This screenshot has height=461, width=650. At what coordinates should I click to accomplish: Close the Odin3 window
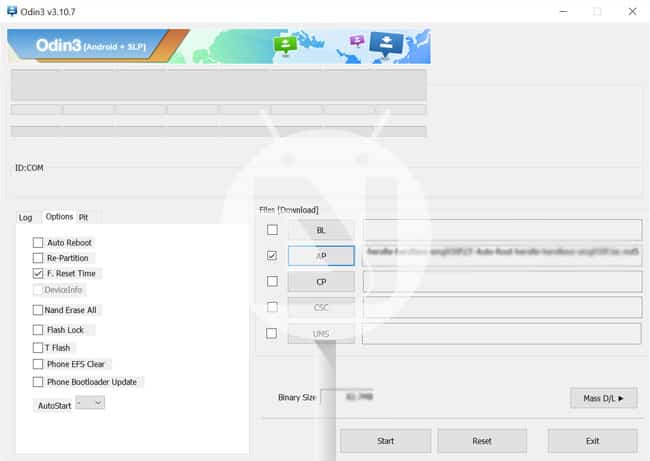click(633, 12)
